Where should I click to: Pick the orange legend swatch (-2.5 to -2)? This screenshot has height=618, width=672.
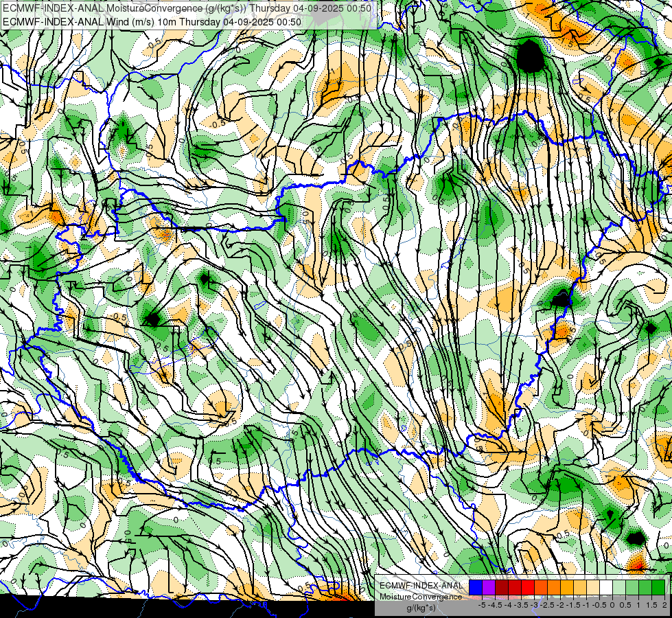coord(554,588)
